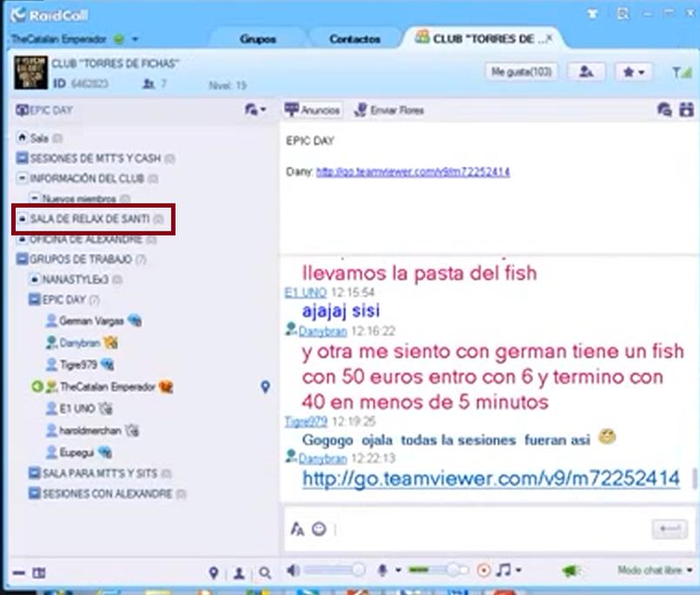The height and width of the screenshot is (595, 700).
Task: Click the member icon button beside Me gusta
Action: click(586, 71)
